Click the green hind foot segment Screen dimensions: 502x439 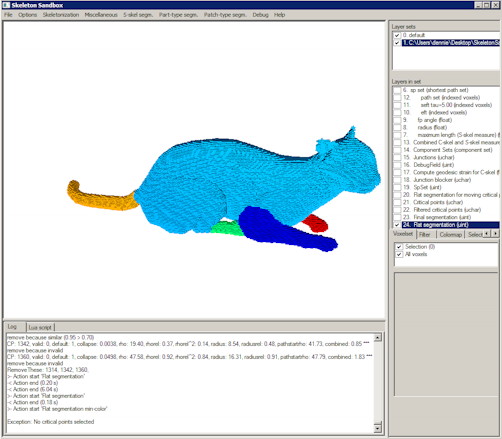tap(227, 228)
